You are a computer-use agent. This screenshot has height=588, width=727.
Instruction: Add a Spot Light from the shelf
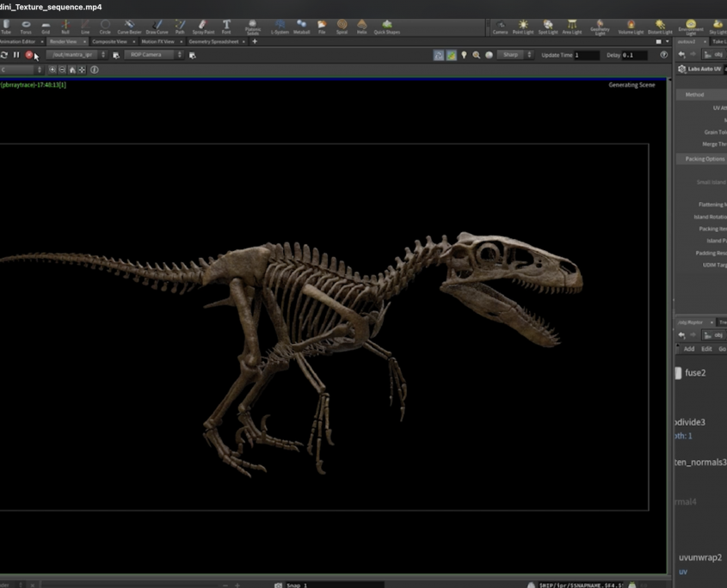(548, 27)
